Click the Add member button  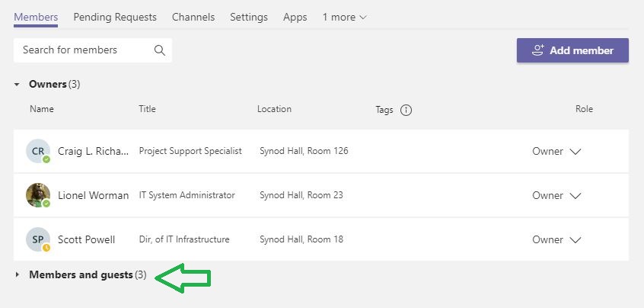coord(572,50)
